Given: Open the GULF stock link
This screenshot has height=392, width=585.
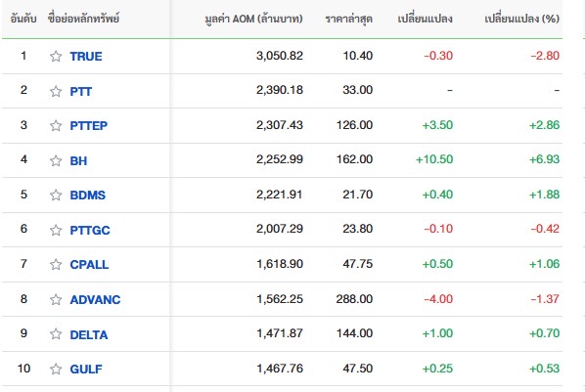Looking at the screenshot, I should tap(86, 369).
